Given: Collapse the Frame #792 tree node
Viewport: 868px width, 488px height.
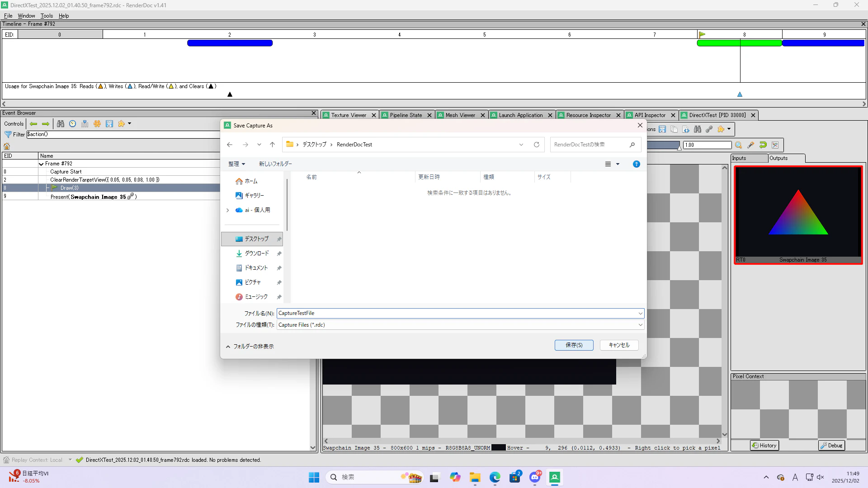Looking at the screenshot, I should [42, 164].
